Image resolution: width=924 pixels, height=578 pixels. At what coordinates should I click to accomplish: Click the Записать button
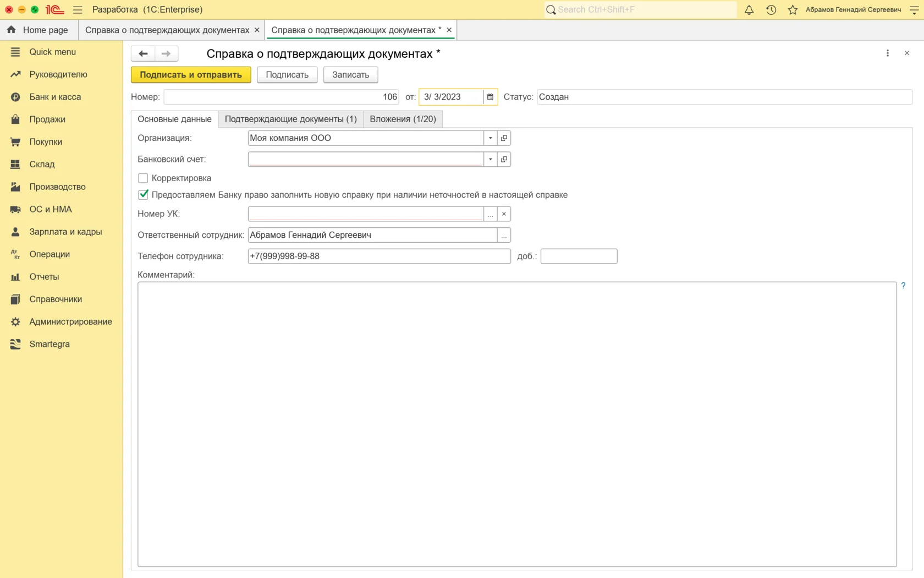click(350, 75)
